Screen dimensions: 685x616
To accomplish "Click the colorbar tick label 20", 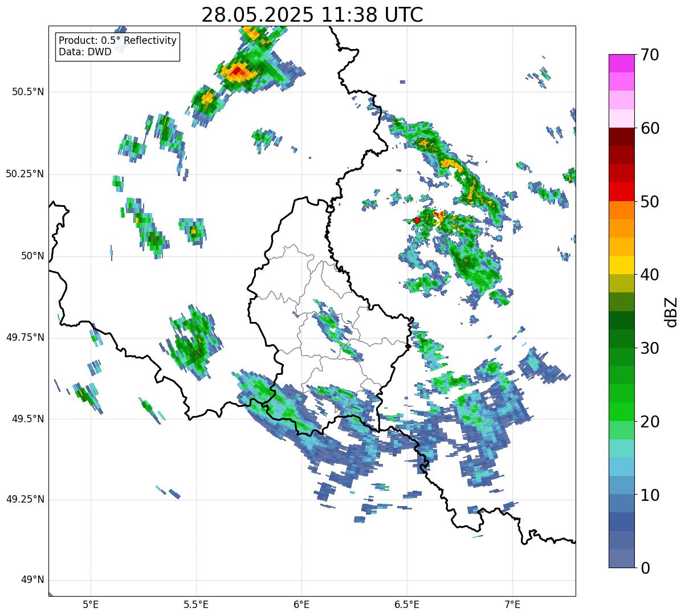I will pos(650,422).
